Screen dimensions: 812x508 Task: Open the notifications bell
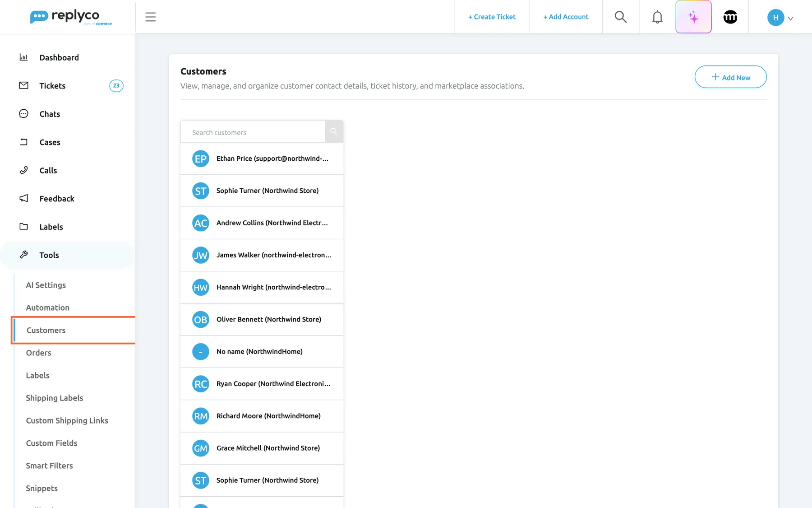coord(657,17)
